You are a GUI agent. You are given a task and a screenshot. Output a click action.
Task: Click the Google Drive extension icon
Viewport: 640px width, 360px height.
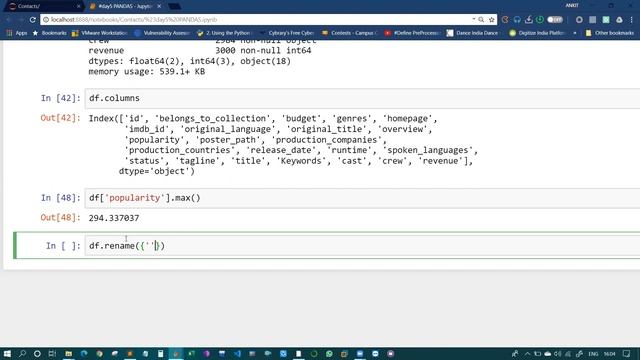619,20
